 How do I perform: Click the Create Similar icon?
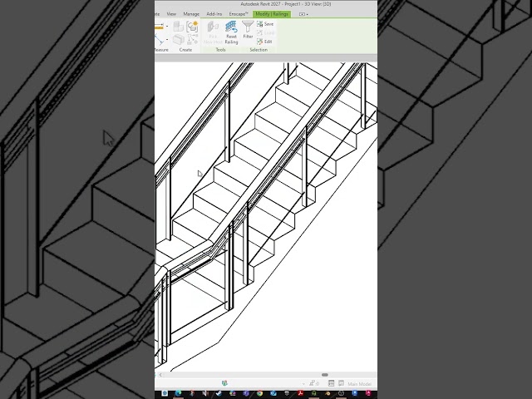(192, 39)
